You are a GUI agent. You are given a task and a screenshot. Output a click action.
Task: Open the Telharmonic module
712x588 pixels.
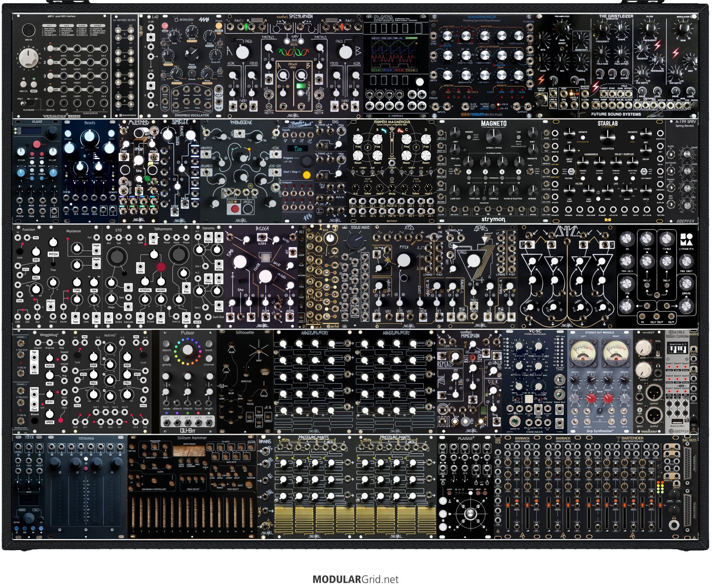(164, 276)
